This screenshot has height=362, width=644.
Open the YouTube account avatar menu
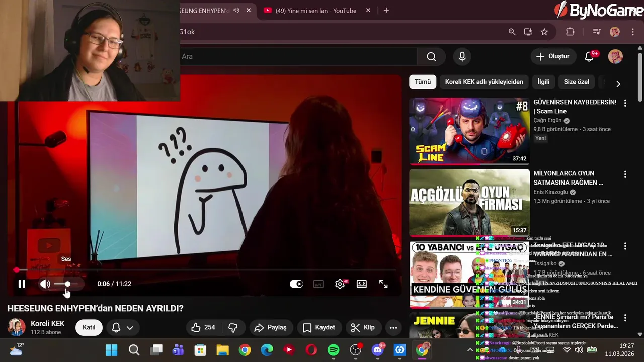(x=615, y=56)
